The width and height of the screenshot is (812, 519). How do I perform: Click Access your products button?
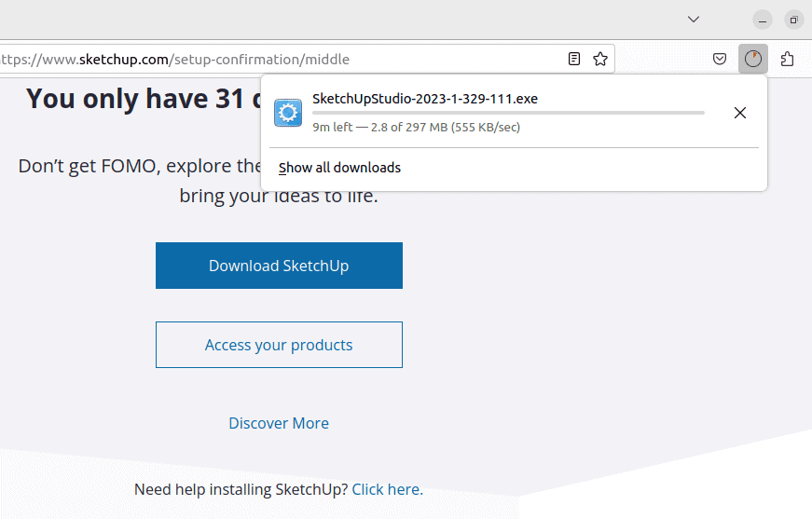tap(279, 345)
